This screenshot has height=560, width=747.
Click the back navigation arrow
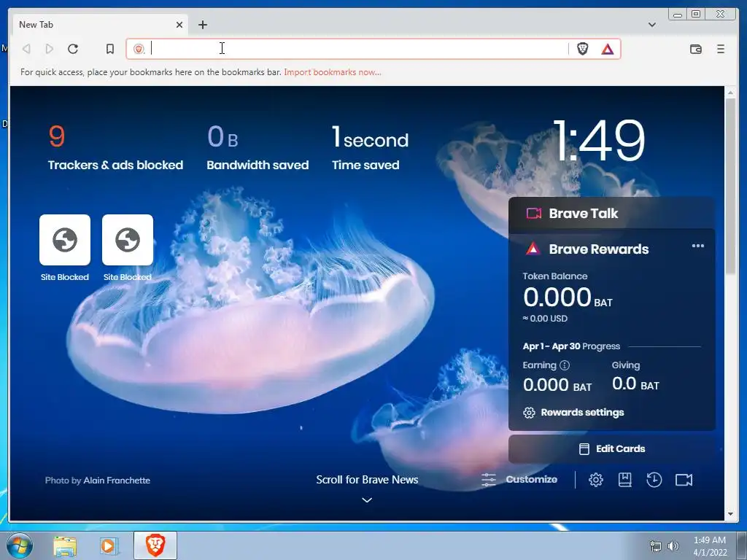27,49
